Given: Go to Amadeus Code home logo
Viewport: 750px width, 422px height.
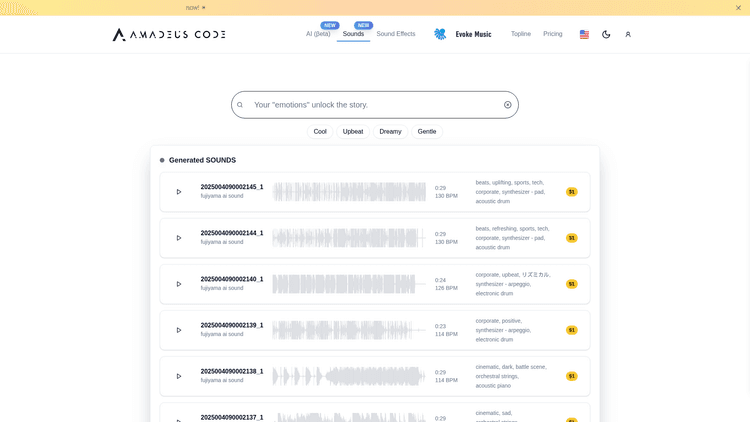Looking at the screenshot, I should pyautogui.click(x=169, y=34).
